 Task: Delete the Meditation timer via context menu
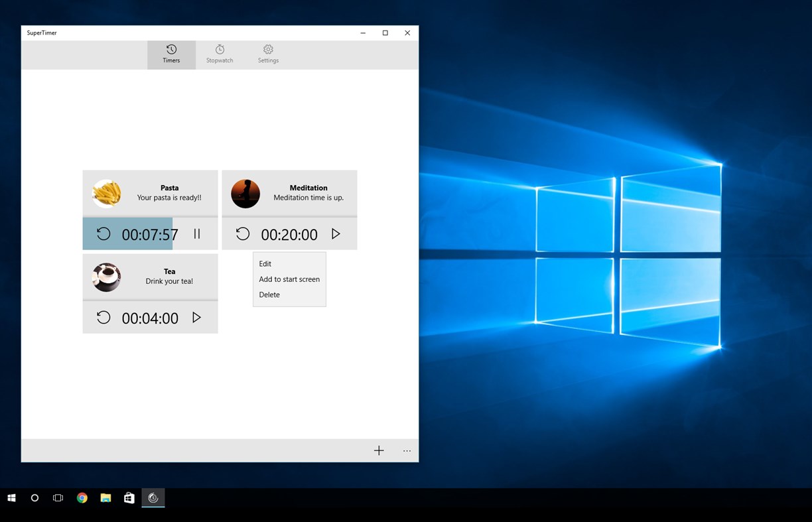coord(269,294)
